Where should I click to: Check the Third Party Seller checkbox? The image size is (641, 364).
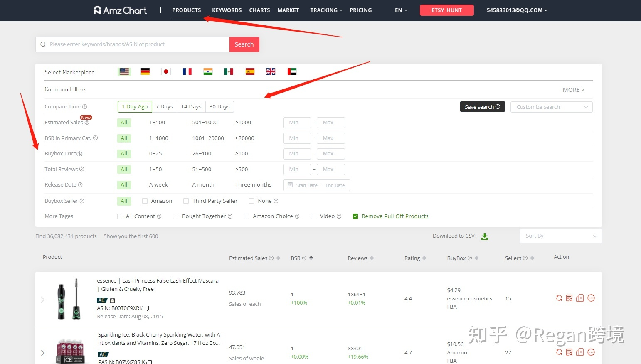tap(186, 201)
